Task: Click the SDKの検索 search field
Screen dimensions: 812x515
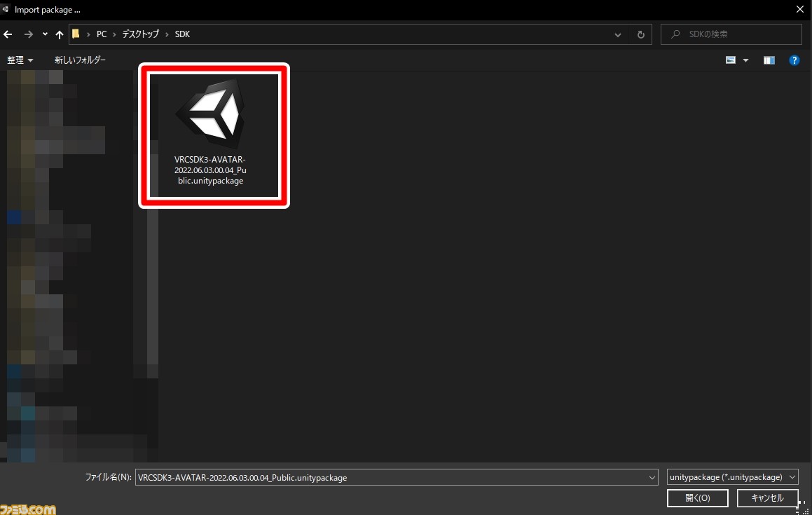Action: pyautogui.click(x=731, y=34)
